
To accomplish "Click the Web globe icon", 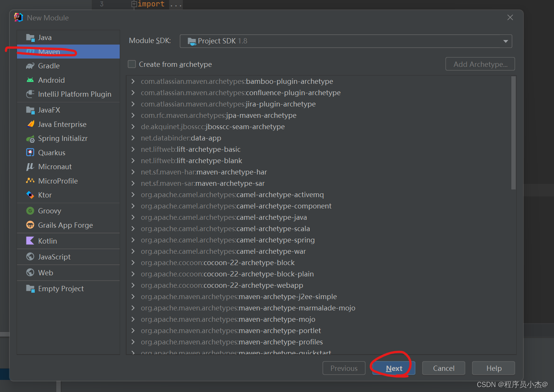I will (30, 273).
